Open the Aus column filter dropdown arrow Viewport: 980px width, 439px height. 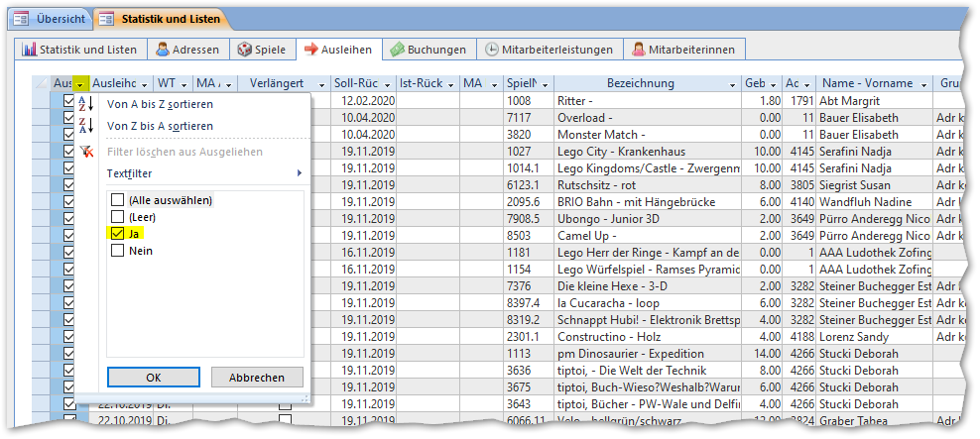80,83
